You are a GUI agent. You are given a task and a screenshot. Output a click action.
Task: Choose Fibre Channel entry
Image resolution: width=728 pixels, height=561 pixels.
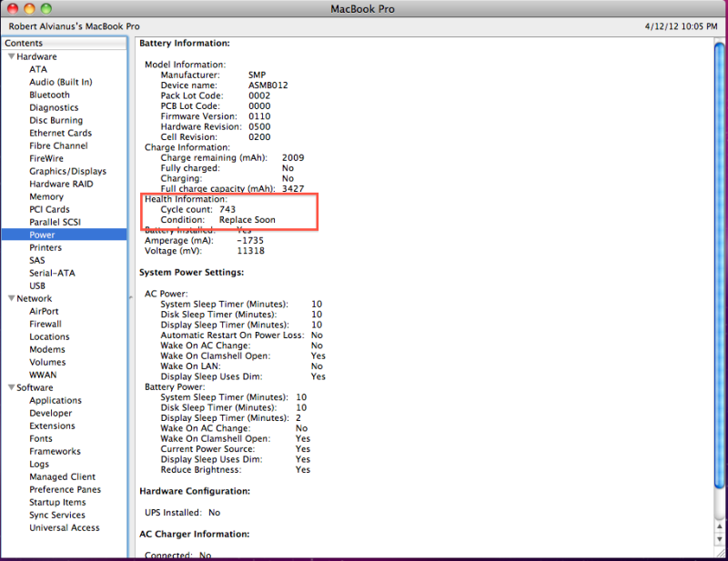(58, 145)
